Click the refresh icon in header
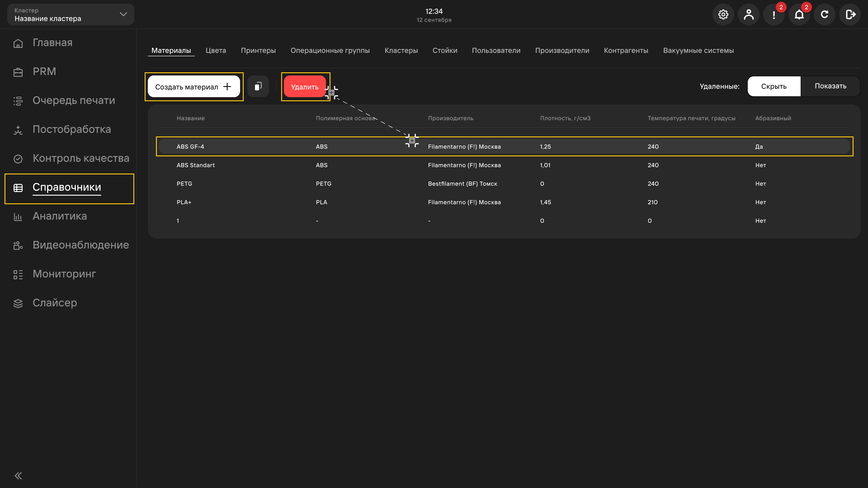This screenshot has width=868, height=488. (825, 14)
